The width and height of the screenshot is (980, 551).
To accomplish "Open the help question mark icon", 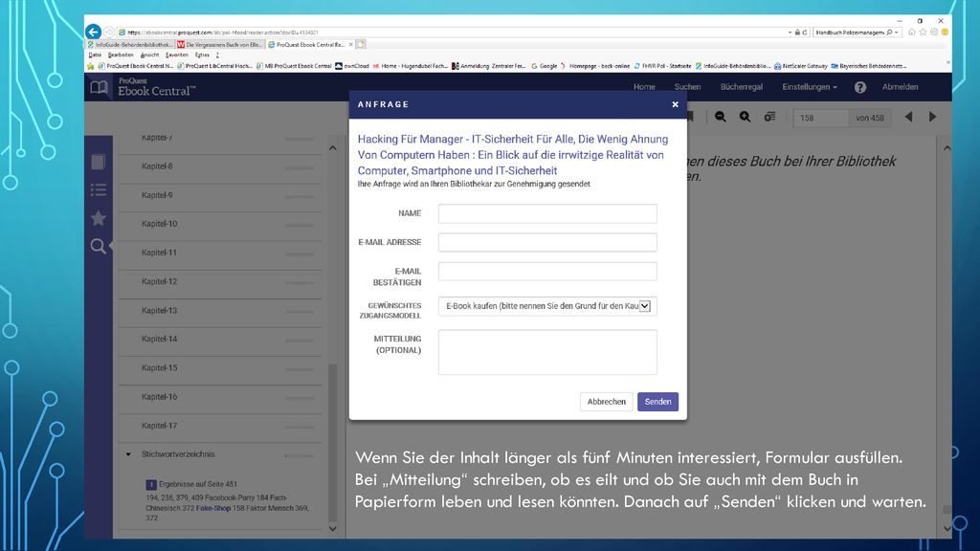I will pos(860,87).
